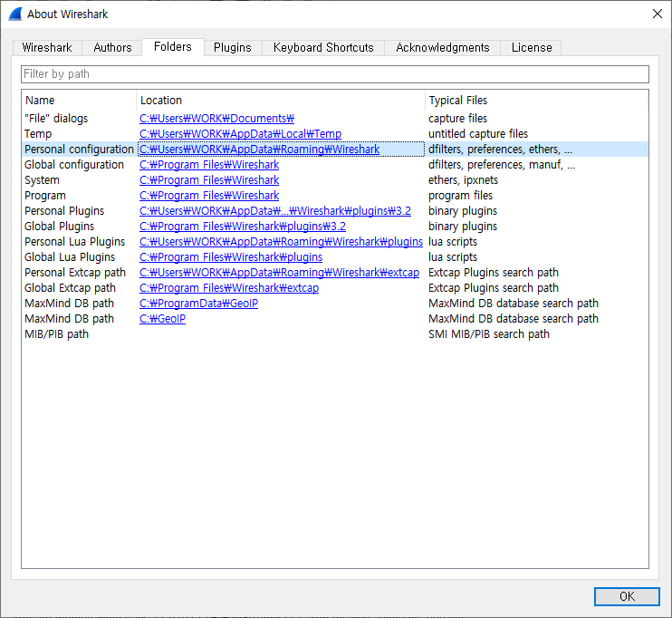Open the C:\ProgramData\GeoIP link
The width and height of the screenshot is (672, 618).
(x=199, y=304)
